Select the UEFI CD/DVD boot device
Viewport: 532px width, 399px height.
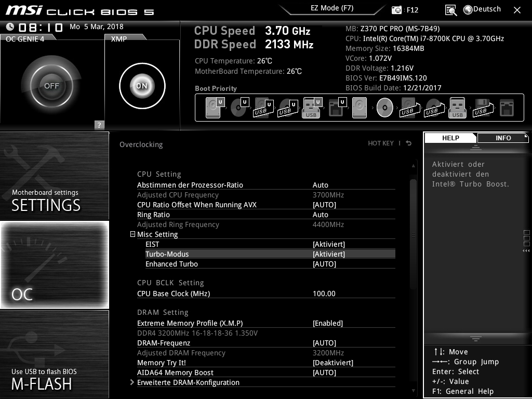click(x=240, y=108)
